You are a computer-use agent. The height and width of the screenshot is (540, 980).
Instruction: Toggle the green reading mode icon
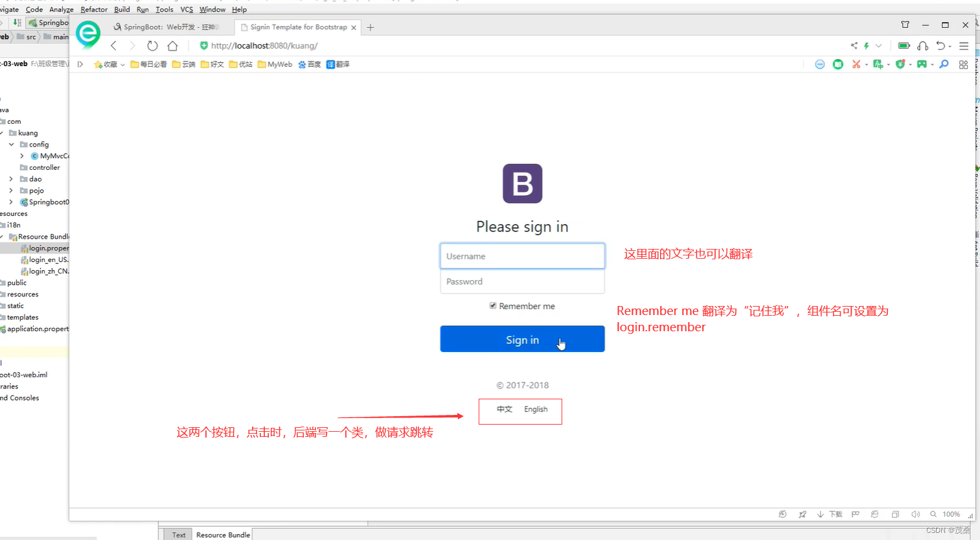[x=838, y=64]
